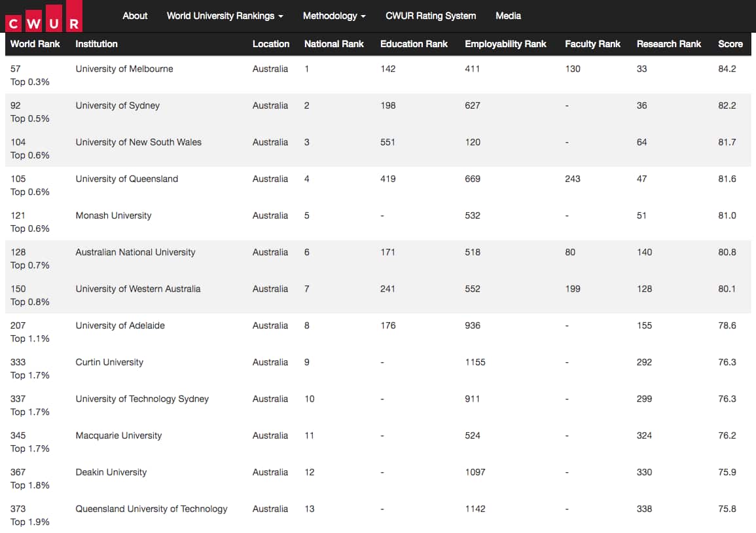The height and width of the screenshot is (533, 756).
Task: Expand the Methodology dropdown menu
Action: (334, 16)
